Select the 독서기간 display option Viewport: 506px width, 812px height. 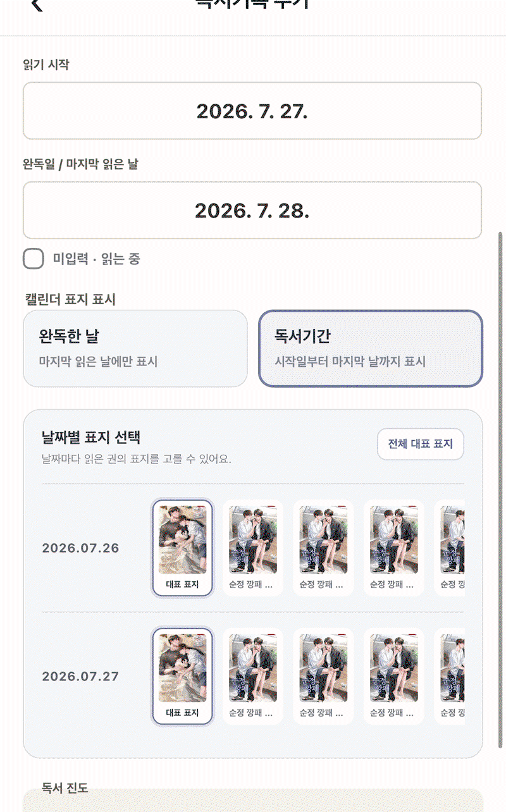[x=371, y=348]
